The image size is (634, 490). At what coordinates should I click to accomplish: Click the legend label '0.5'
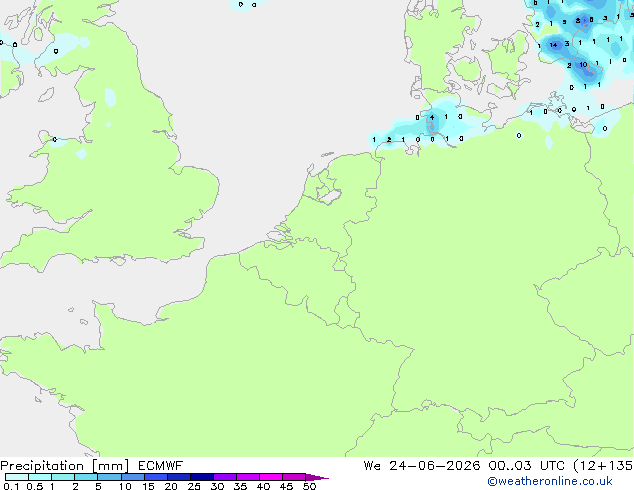coord(35,486)
